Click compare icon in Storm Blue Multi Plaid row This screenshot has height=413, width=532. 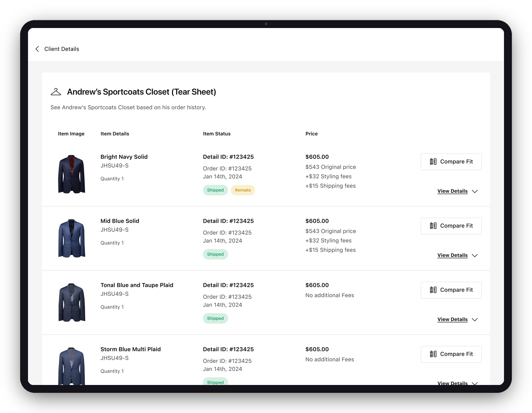[x=433, y=354]
